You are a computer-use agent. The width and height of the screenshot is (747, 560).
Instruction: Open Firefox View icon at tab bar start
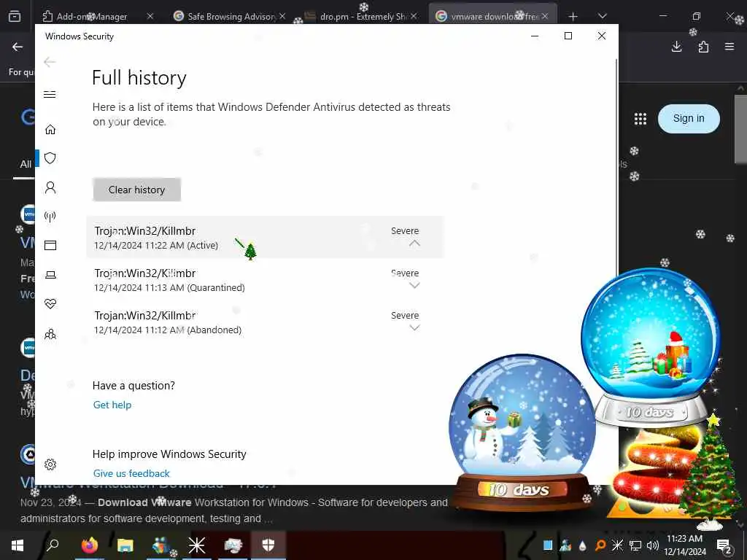click(15, 16)
